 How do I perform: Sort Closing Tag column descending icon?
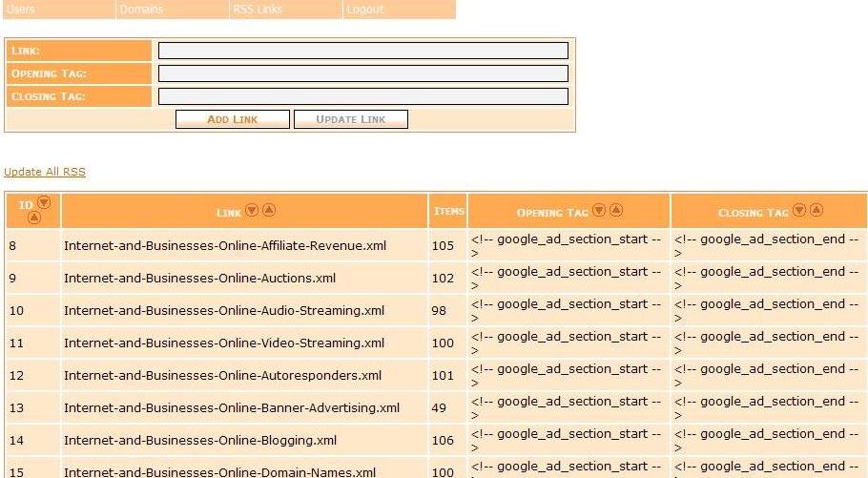[799, 210]
